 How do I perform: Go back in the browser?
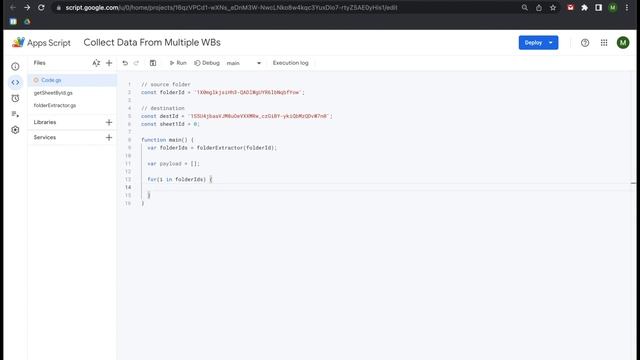click(13, 7)
